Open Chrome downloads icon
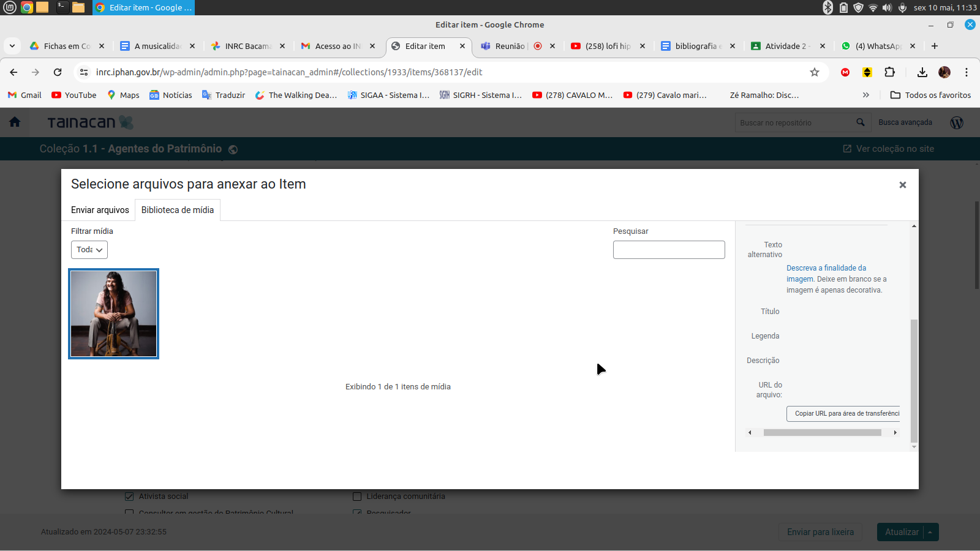This screenshot has width=980, height=551. (922, 72)
